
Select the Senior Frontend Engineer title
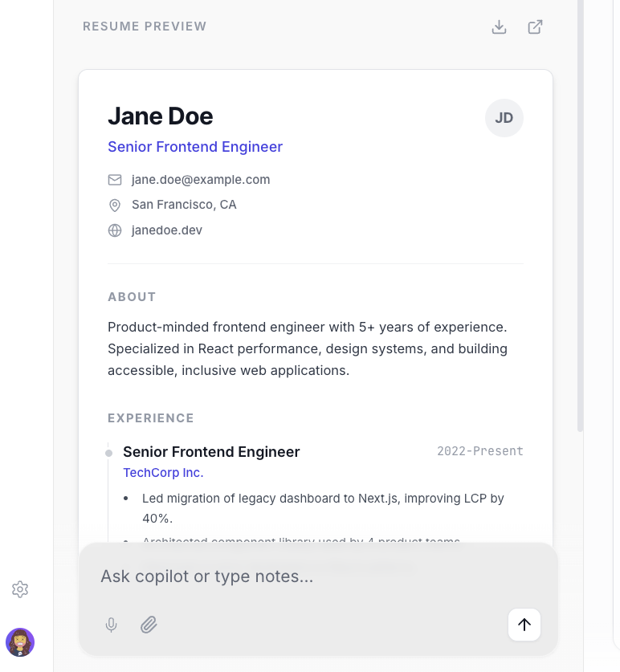click(195, 147)
